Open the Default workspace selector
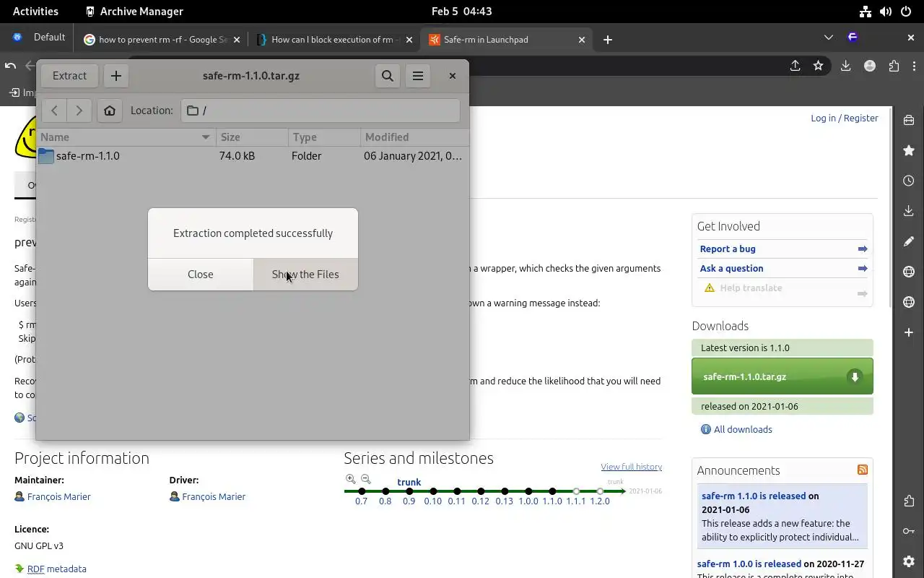 40,38
